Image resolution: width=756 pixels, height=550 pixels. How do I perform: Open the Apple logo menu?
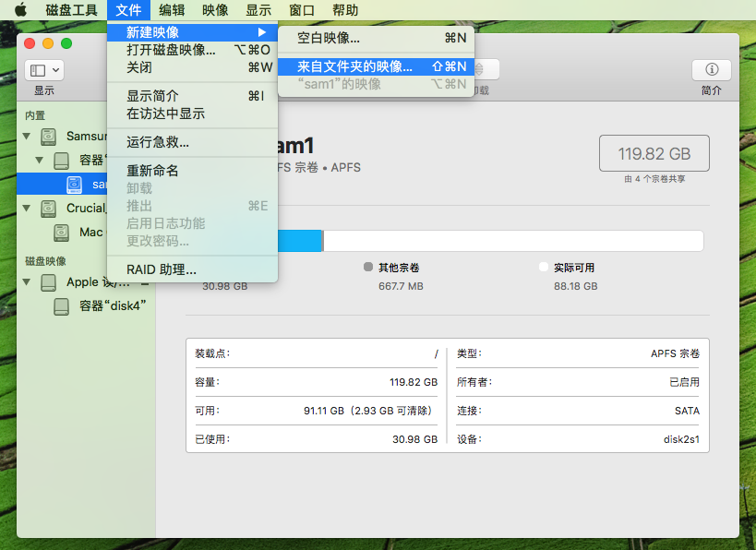[x=19, y=10]
